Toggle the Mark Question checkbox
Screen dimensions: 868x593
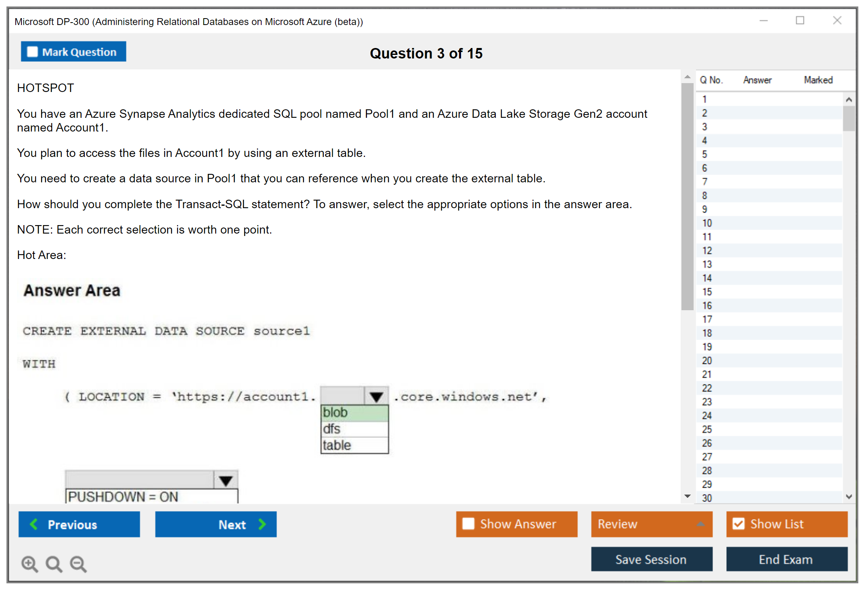click(32, 52)
